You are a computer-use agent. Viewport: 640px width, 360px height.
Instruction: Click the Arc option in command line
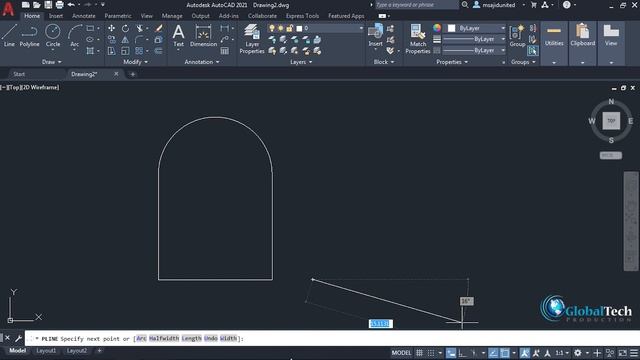(x=141, y=338)
